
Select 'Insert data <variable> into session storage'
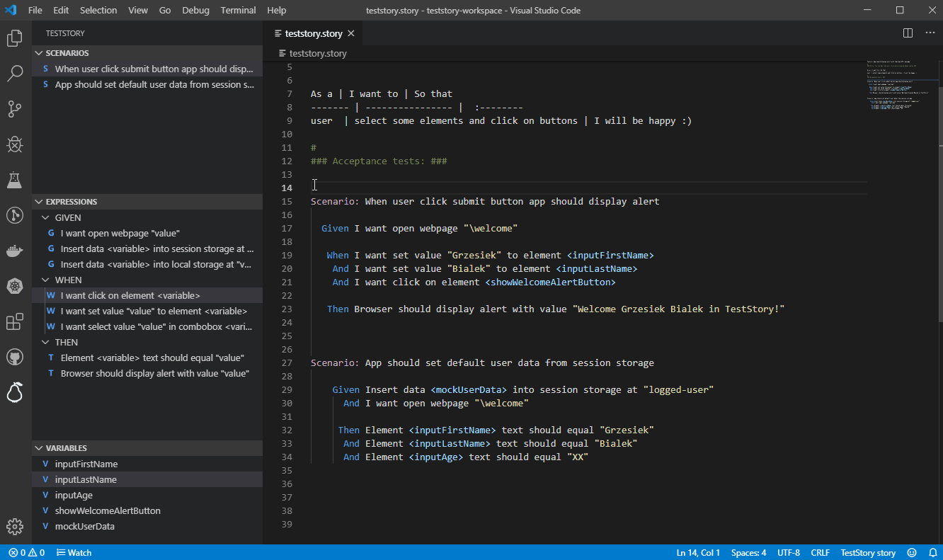pos(147,249)
